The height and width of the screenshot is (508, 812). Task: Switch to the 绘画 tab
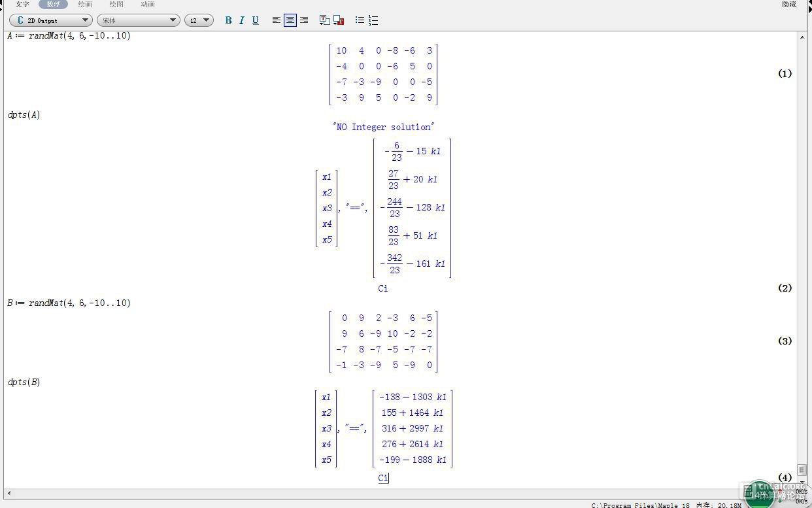85,4
